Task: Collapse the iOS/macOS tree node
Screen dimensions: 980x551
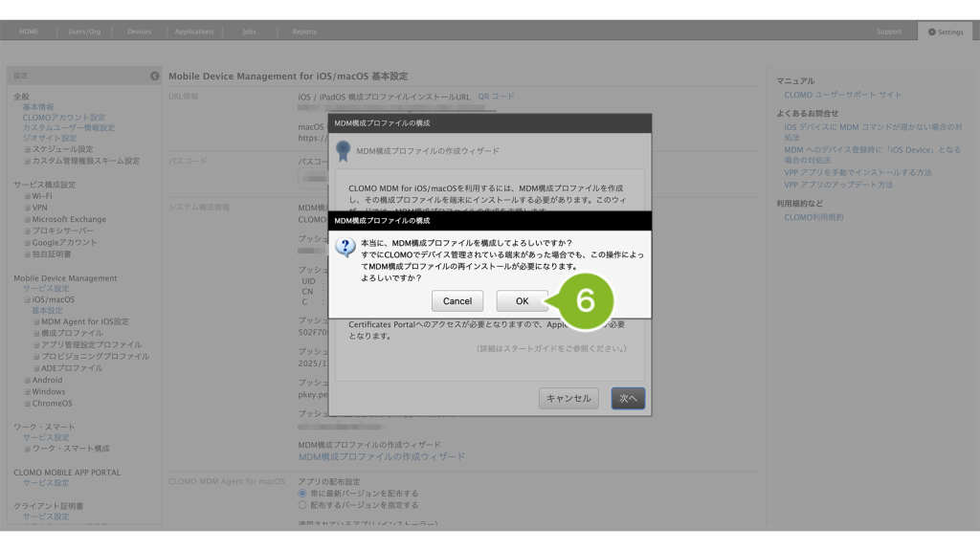Action: click(28, 299)
